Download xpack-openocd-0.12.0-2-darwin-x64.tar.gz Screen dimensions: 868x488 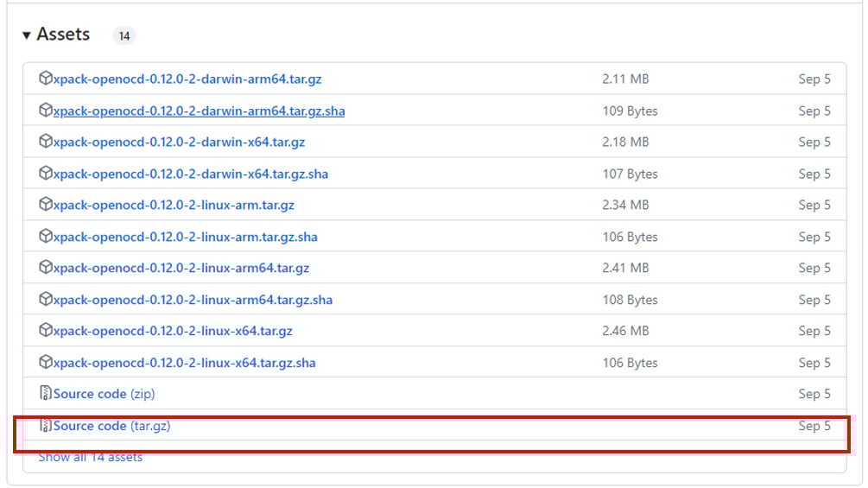pos(179,143)
